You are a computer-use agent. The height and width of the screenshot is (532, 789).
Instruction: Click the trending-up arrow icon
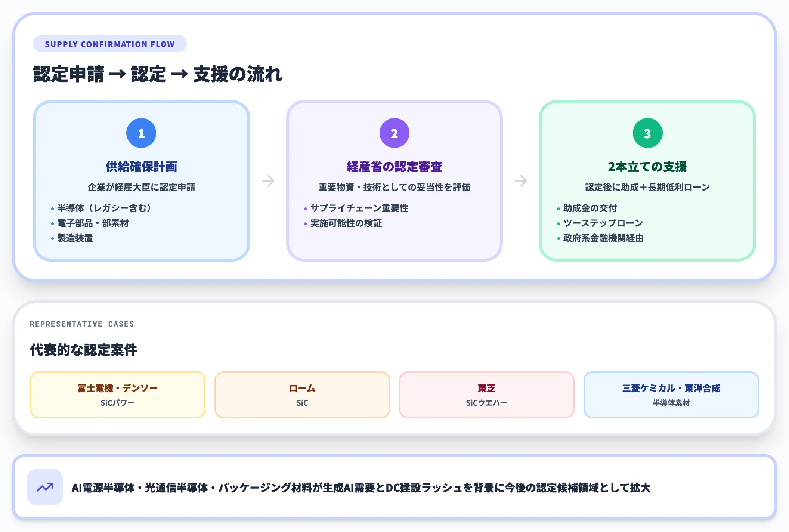point(45,487)
